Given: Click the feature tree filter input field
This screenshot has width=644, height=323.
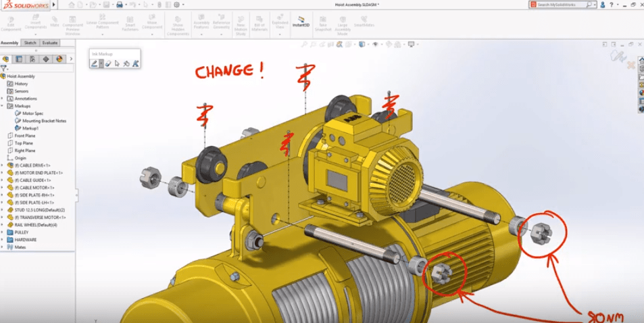Looking at the screenshot, I should click(41, 68).
